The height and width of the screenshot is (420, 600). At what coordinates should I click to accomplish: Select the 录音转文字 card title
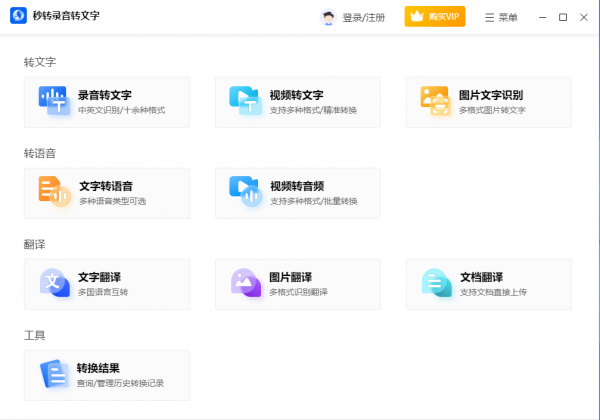(x=104, y=95)
